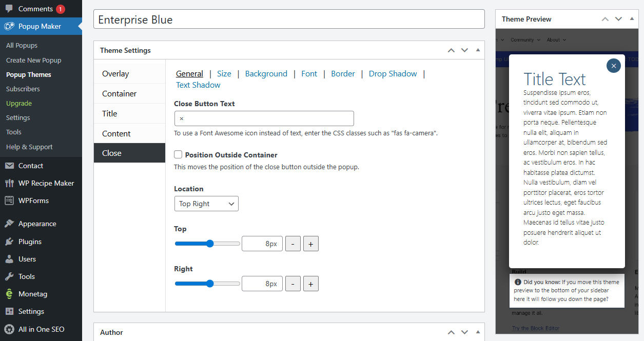The width and height of the screenshot is (644, 341).
Task: Switch to the Drop Shadow tab
Action: coord(393,74)
